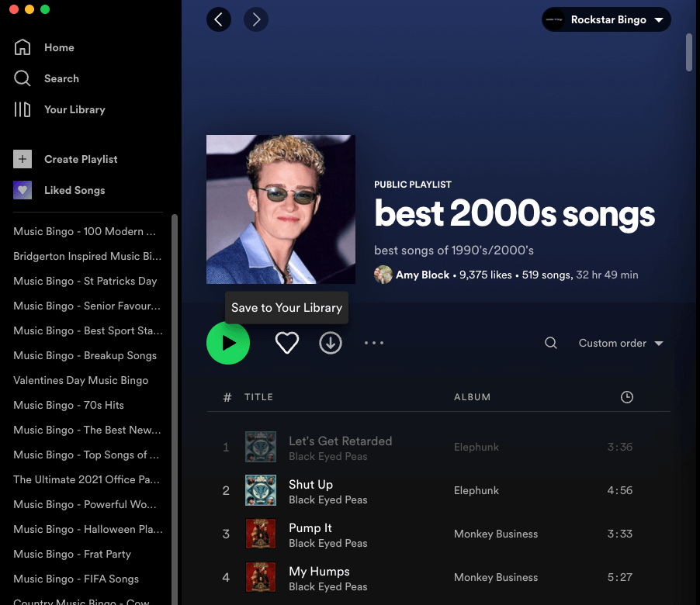
Task: Click the My Humps album cover thumbnail
Action: tap(261, 577)
